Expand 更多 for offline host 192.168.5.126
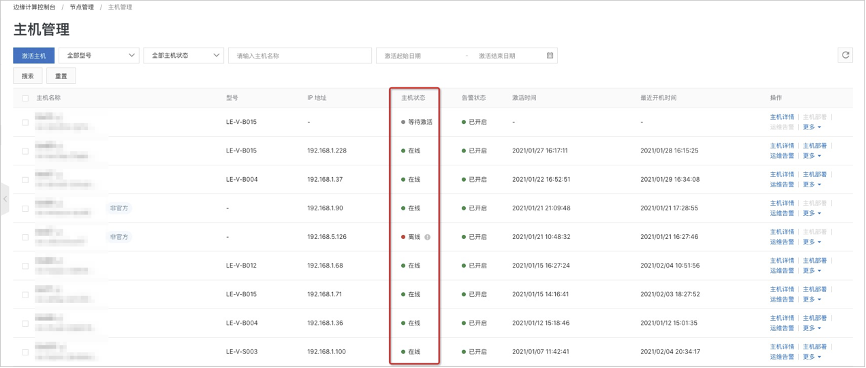Screen dimensions: 866x368 coord(812,242)
